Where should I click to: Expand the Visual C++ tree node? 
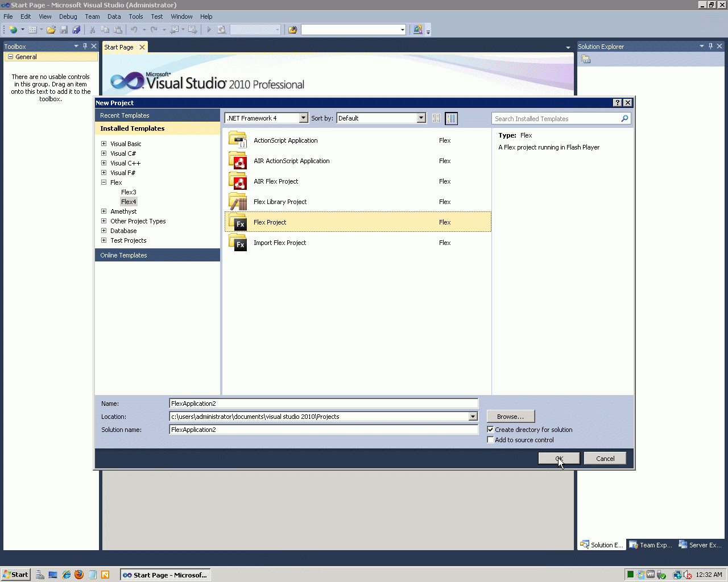[x=104, y=163]
